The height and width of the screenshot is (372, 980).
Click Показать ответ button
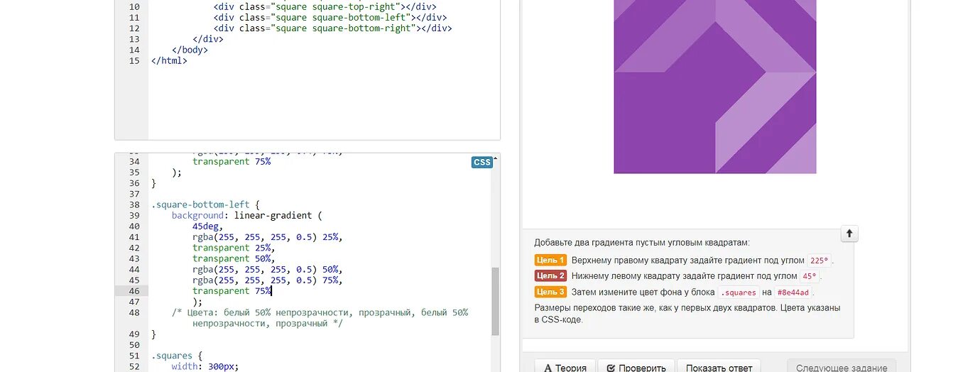tap(719, 367)
